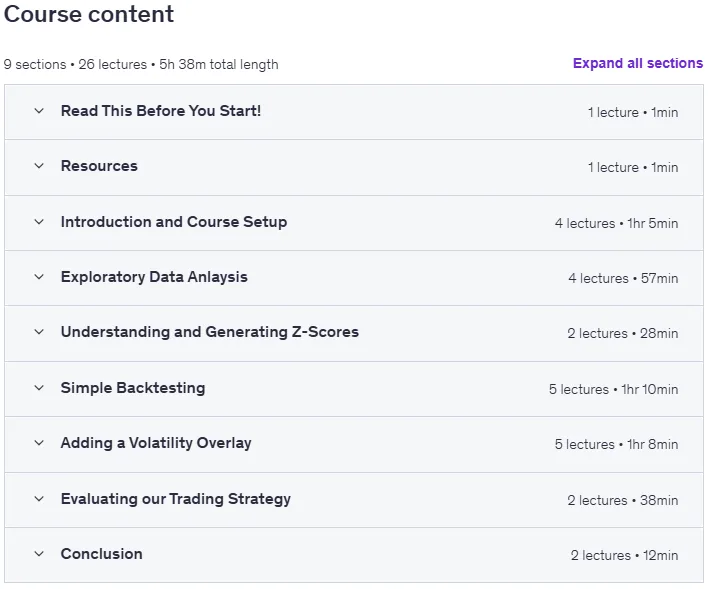Open the Conclusion section title

[x=102, y=554]
